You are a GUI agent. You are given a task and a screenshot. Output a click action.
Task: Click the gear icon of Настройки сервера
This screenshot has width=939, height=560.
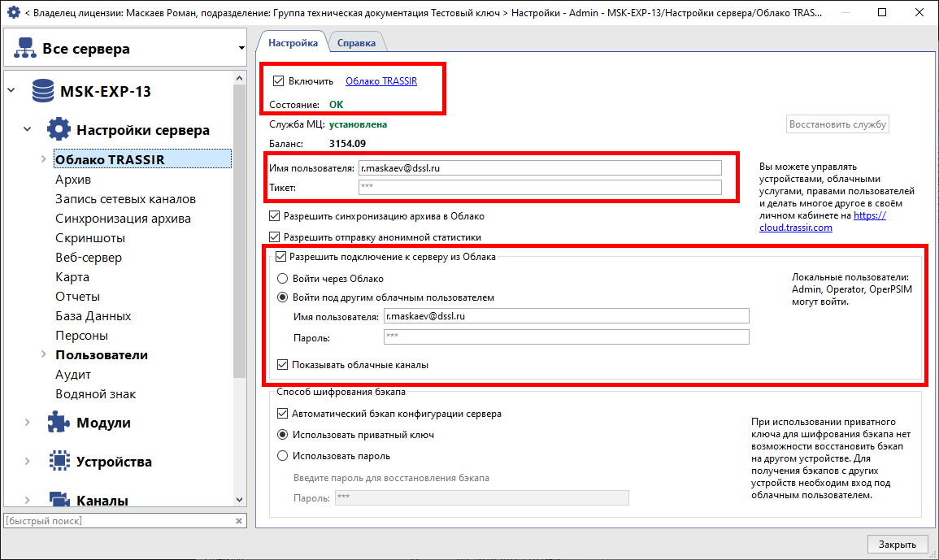point(59,129)
